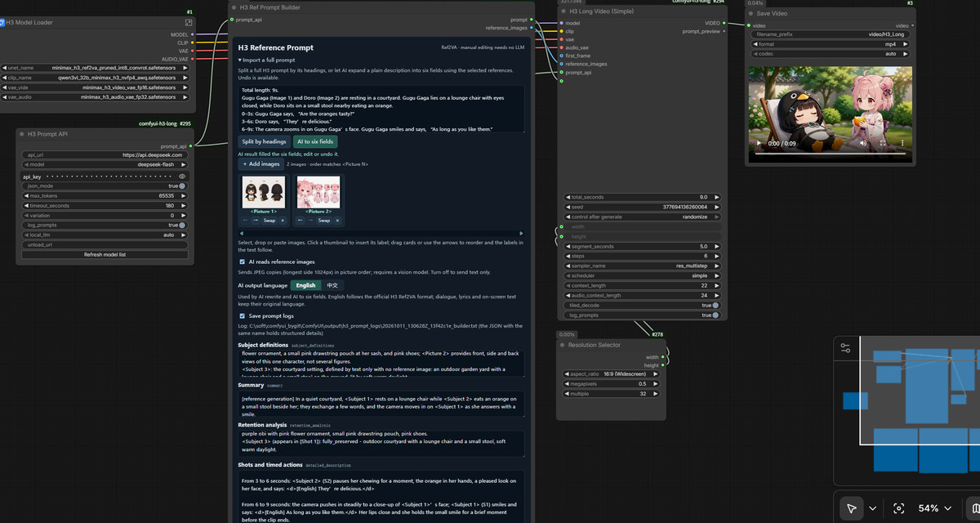Click the Picture 1 penguin thumbnail
The width and height of the screenshot is (980, 523).
pos(264,194)
